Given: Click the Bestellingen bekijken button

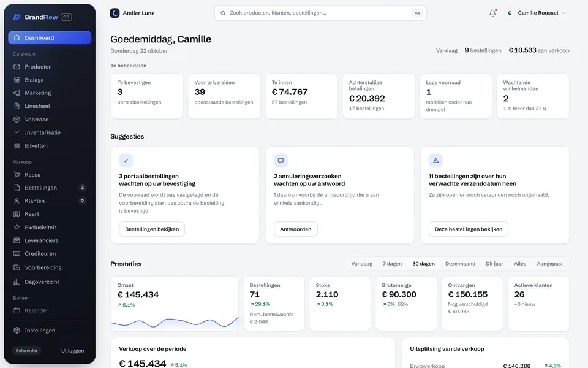Looking at the screenshot, I should (x=152, y=229).
